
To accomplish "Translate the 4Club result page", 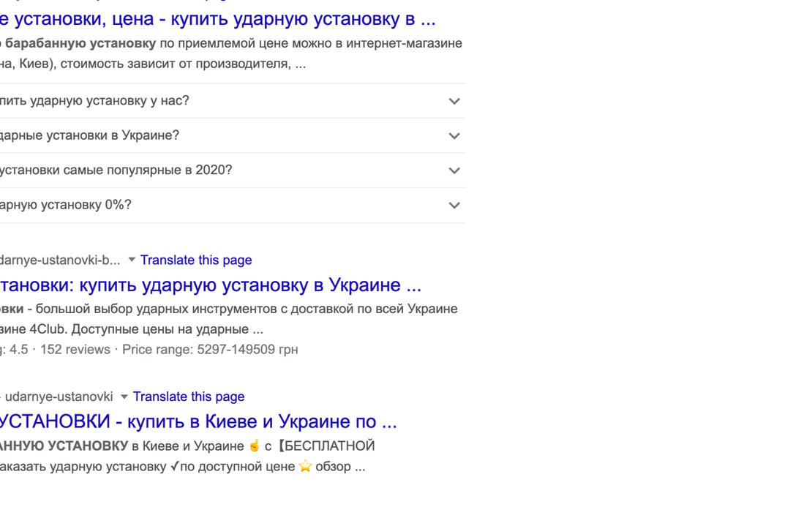I will coord(195,260).
